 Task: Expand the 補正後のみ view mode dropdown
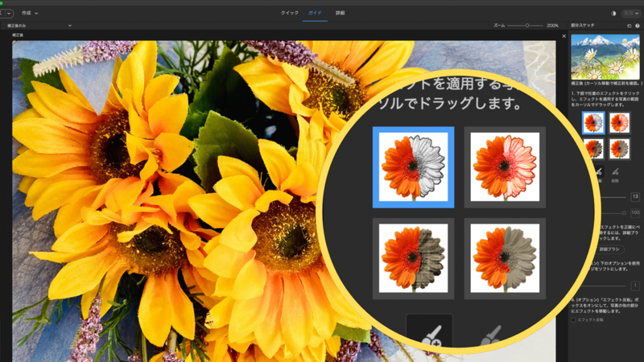tap(38, 26)
